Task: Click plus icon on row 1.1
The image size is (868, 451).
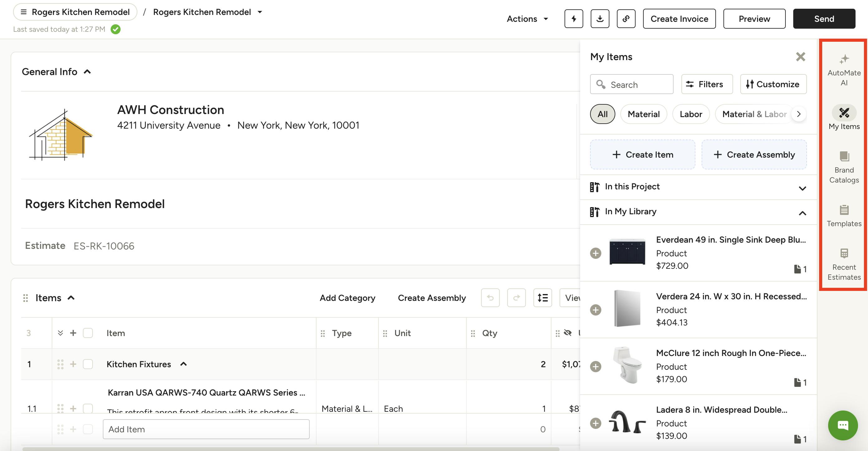Action: 73,408
